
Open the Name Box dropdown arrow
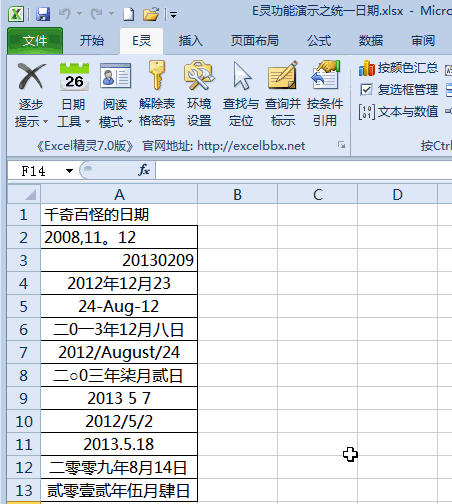69,171
